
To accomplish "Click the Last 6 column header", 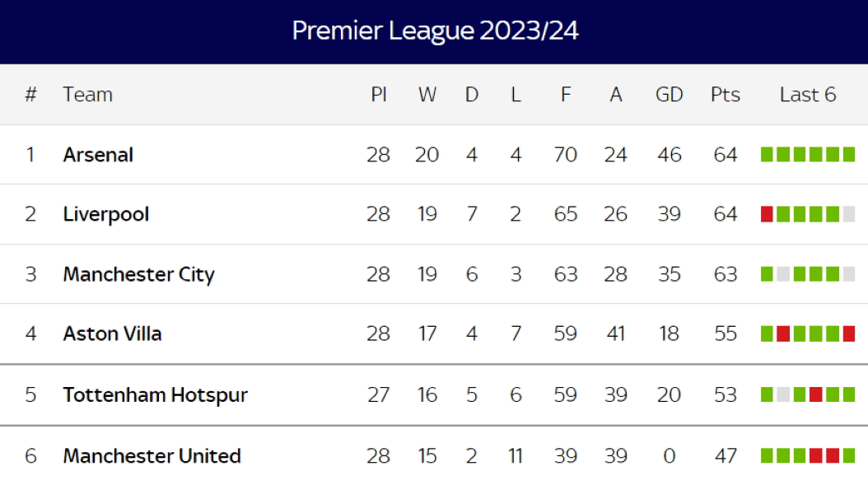I will (x=807, y=95).
